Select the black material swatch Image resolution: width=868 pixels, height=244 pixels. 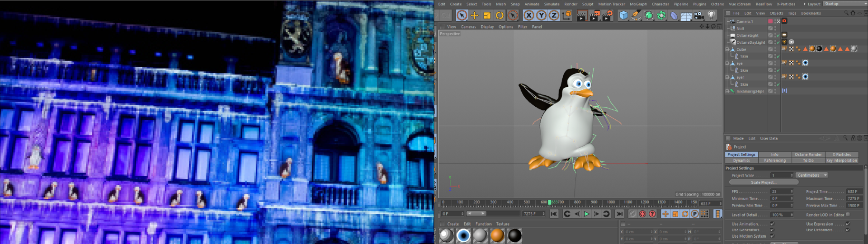[x=514, y=235]
